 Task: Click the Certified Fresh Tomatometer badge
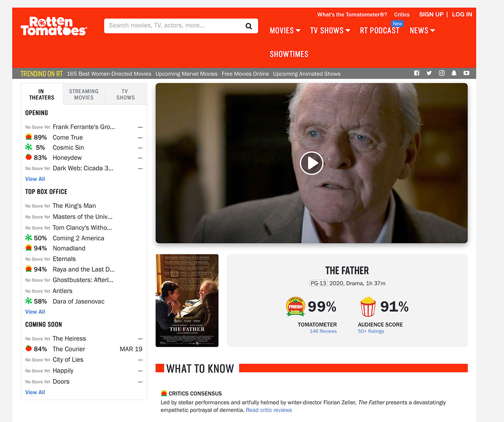pyautogui.click(x=295, y=307)
